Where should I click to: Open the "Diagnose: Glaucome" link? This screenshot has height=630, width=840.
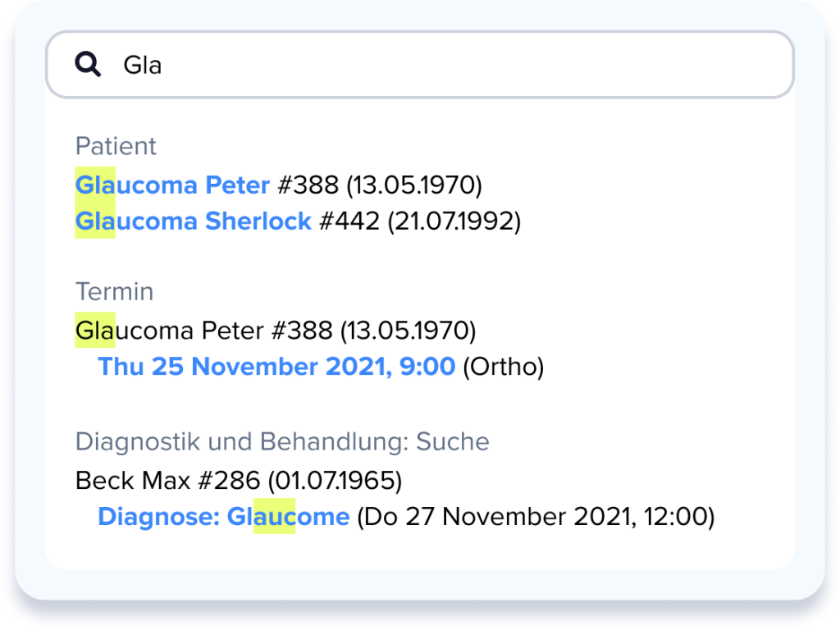(x=223, y=517)
